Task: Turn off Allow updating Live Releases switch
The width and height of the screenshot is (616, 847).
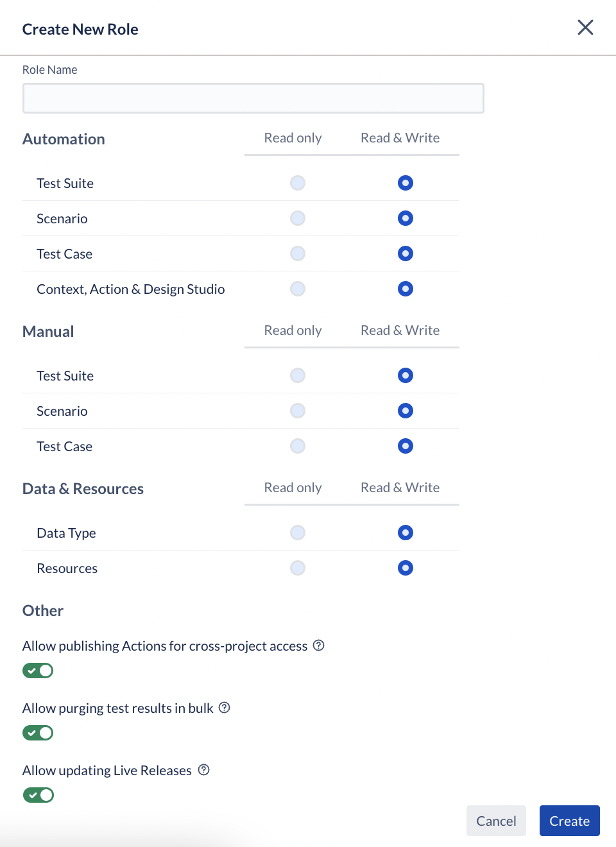Action: coord(38,795)
